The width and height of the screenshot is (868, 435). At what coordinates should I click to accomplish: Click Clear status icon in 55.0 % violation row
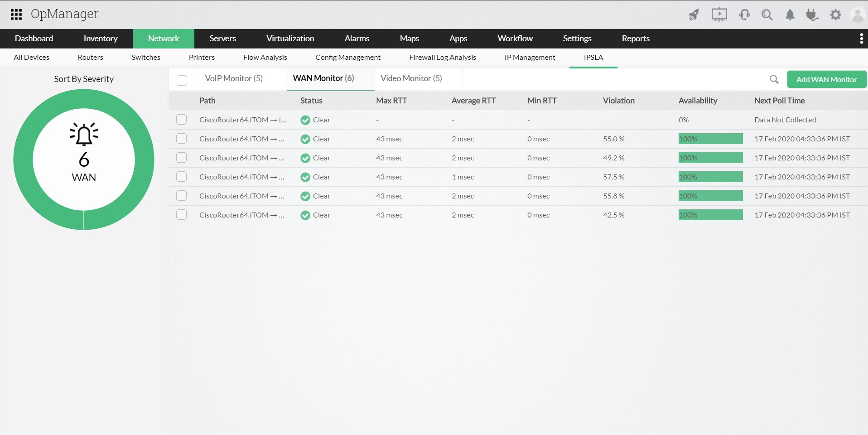point(305,139)
